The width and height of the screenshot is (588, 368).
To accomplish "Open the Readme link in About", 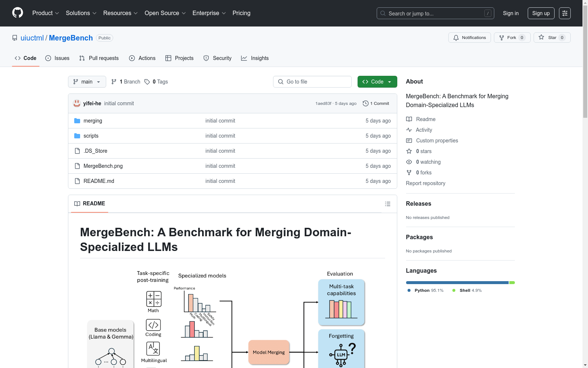I will (x=421, y=119).
